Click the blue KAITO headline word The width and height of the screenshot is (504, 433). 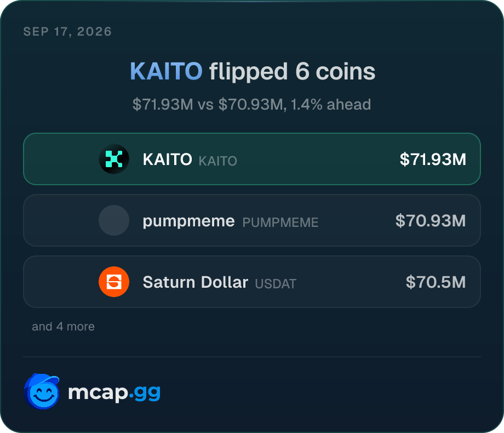[x=166, y=71]
